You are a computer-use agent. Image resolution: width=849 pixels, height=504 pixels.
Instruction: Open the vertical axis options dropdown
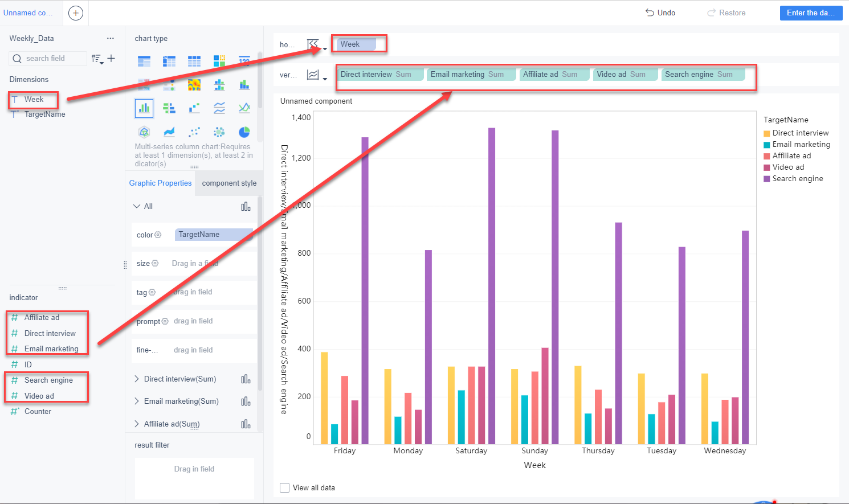pos(317,75)
